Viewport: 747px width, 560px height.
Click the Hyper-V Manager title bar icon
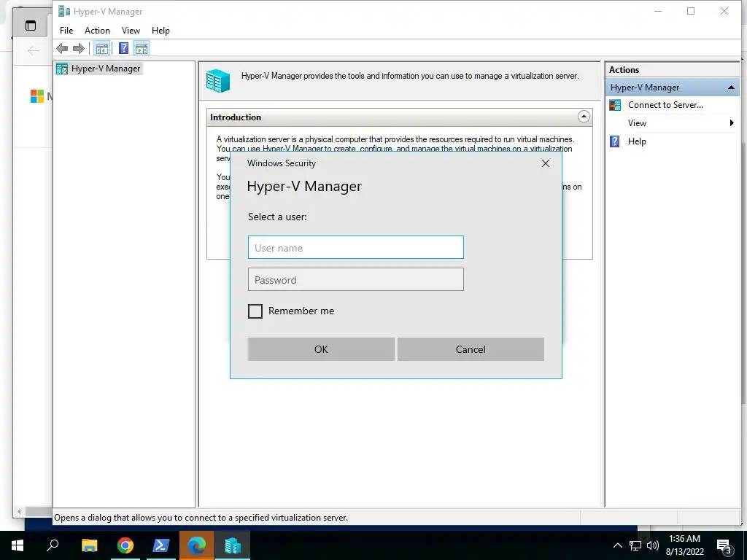[x=64, y=11]
